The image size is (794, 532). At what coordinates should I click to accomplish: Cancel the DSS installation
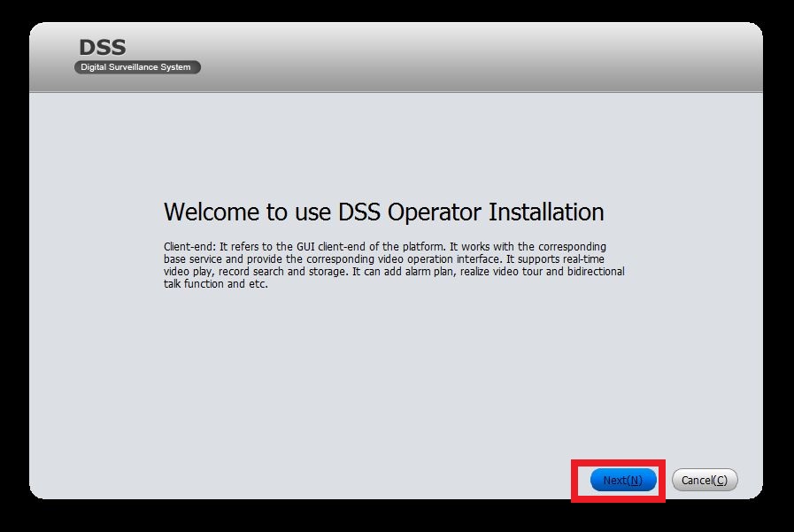(x=705, y=480)
